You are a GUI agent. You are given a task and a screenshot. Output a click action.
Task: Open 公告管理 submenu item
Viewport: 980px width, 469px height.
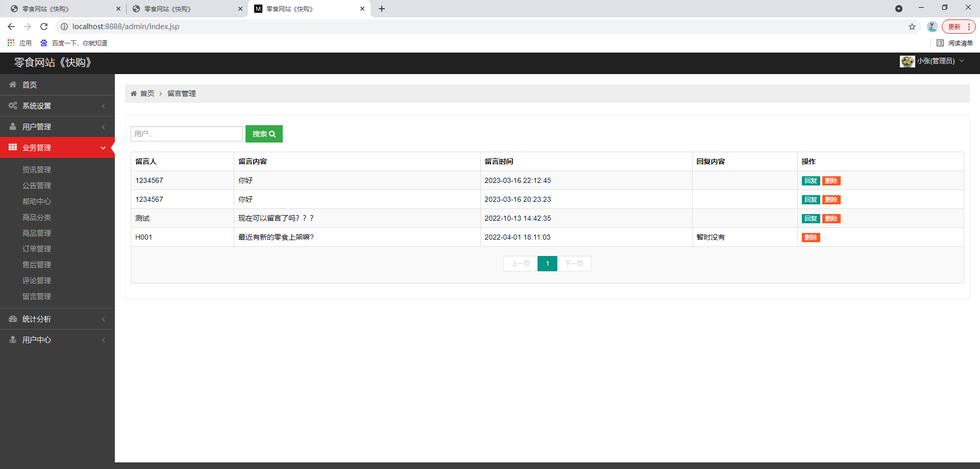[37, 185]
